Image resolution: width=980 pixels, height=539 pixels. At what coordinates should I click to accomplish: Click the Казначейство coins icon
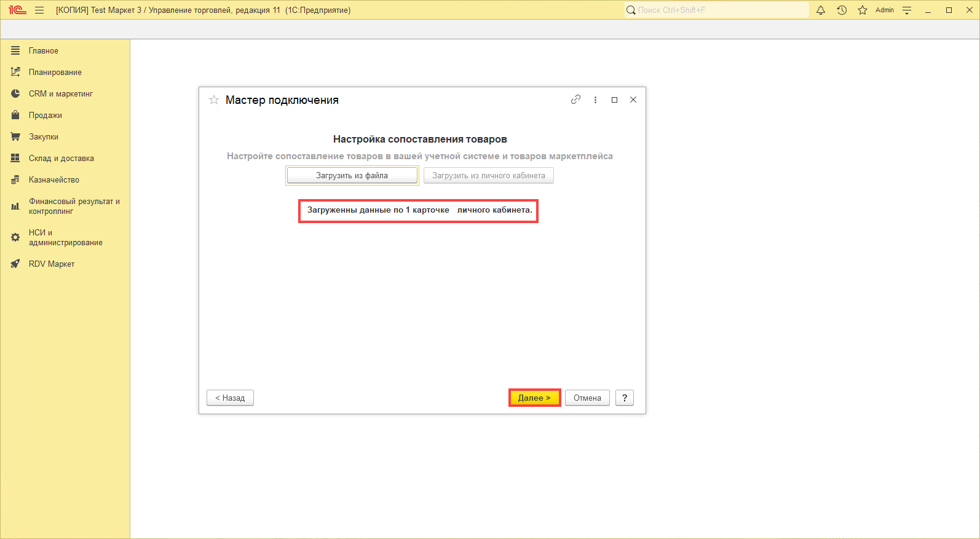click(x=15, y=179)
